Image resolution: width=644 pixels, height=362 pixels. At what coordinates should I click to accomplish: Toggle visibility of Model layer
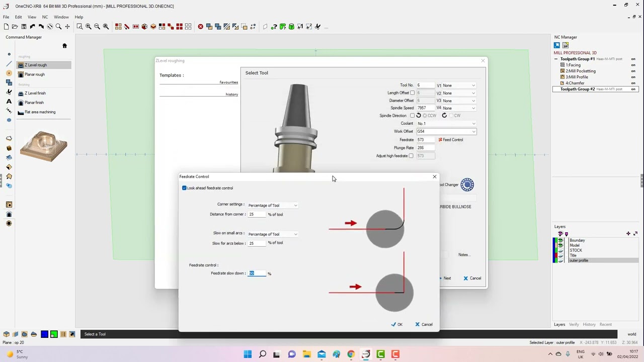560,245
